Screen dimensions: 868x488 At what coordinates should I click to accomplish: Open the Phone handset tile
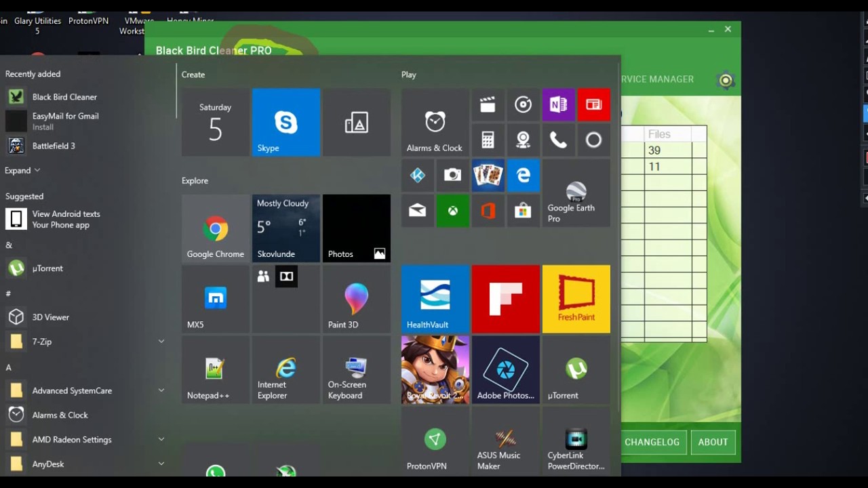coord(558,140)
